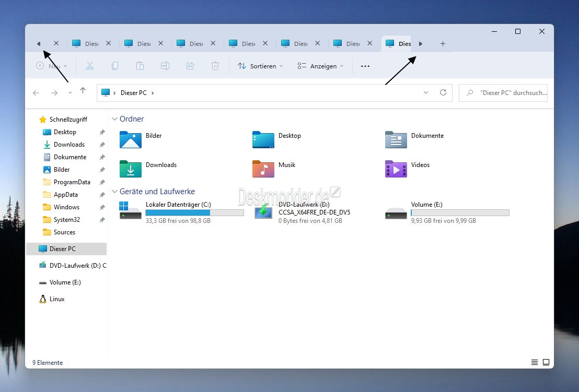This screenshot has height=392, width=579.
Task: Expand chevron after Dieser PC breadcrumb
Action: pyautogui.click(x=153, y=93)
